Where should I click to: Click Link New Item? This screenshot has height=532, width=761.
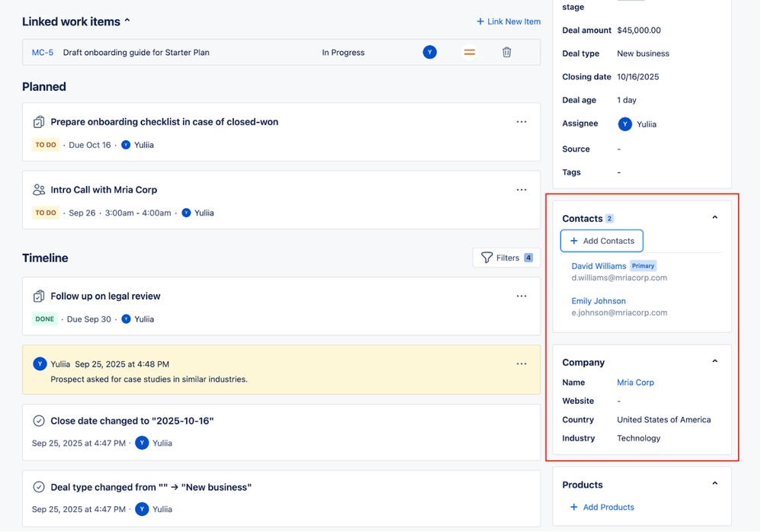coord(508,21)
